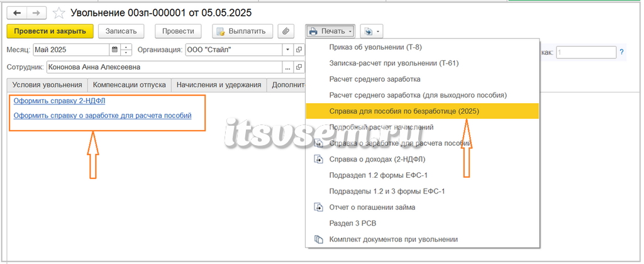Adjust month with the Месяц stepper arrows
The width and height of the screenshot is (644, 264).
click(x=126, y=50)
